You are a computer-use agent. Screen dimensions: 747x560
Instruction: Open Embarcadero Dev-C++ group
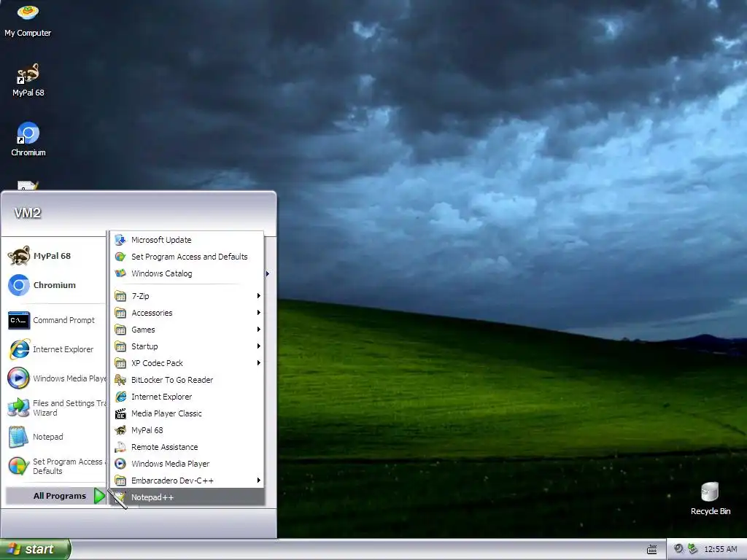(x=187, y=480)
